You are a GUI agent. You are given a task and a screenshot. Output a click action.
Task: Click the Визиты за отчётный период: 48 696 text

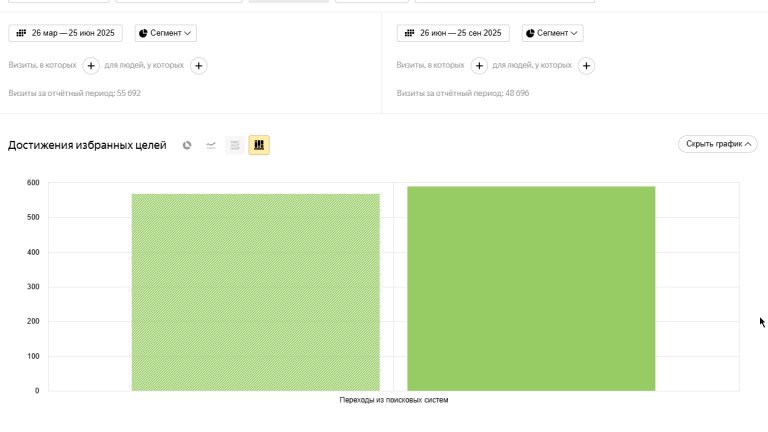click(x=463, y=93)
